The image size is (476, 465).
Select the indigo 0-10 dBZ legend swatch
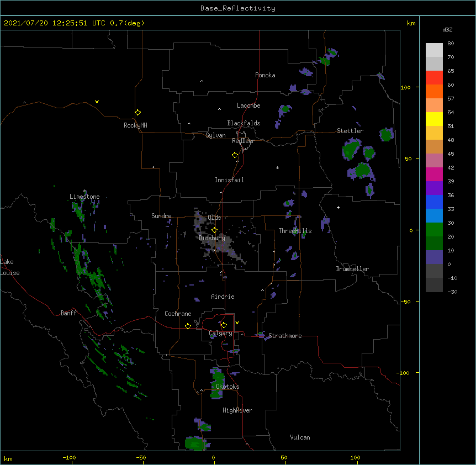(x=434, y=257)
